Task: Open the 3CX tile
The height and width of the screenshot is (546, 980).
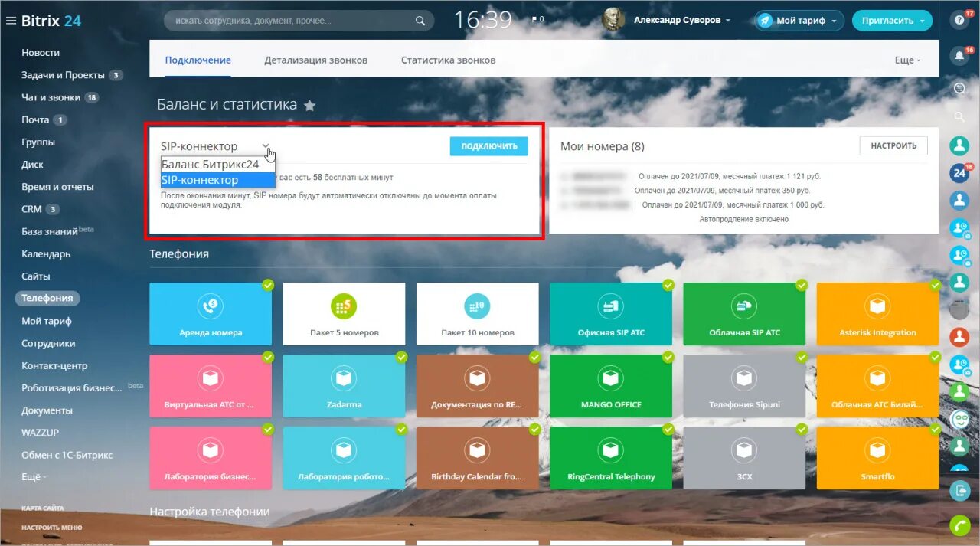Action: click(744, 458)
